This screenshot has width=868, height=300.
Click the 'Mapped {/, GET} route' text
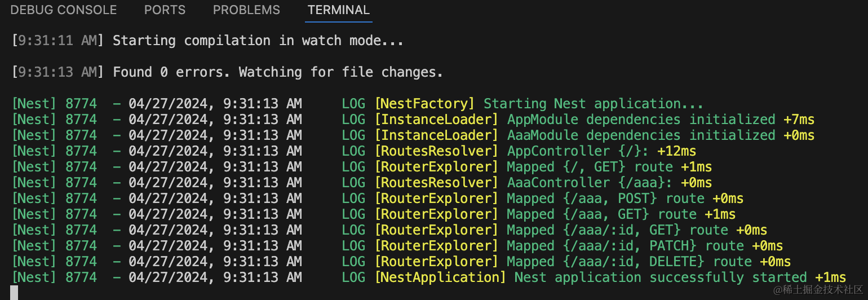pos(590,167)
